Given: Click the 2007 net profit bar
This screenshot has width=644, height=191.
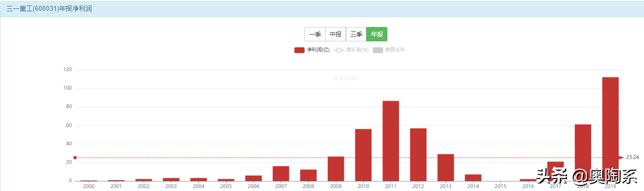Looking at the screenshot, I should pos(281,174).
